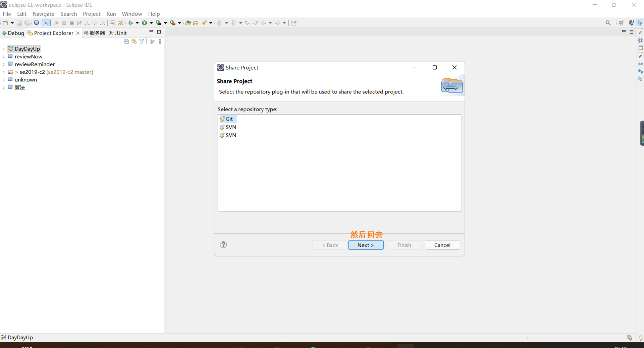
Task: Open the File menu
Action: pyautogui.click(x=7, y=14)
